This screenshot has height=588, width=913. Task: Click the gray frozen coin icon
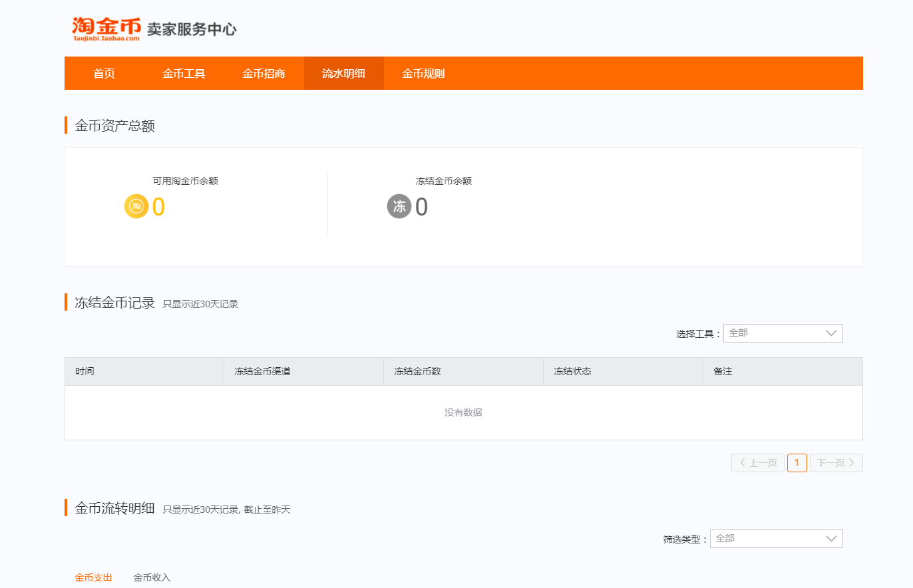coord(399,206)
